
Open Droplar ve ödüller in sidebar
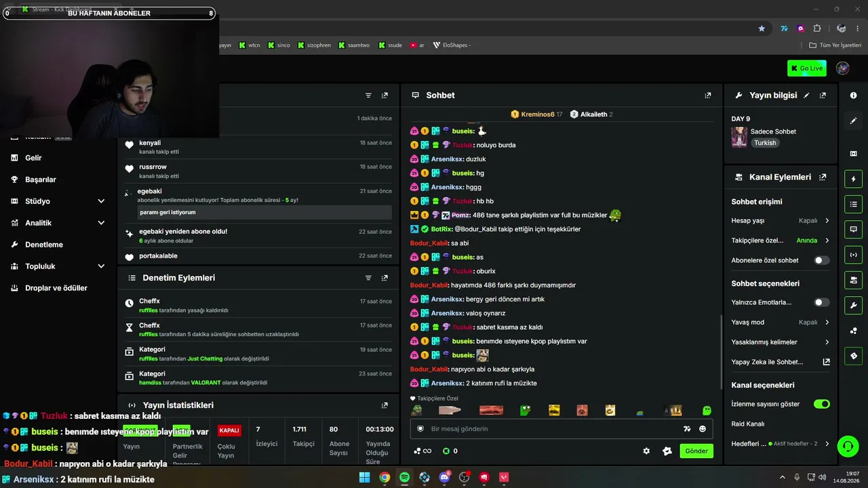pyautogui.click(x=56, y=288)
